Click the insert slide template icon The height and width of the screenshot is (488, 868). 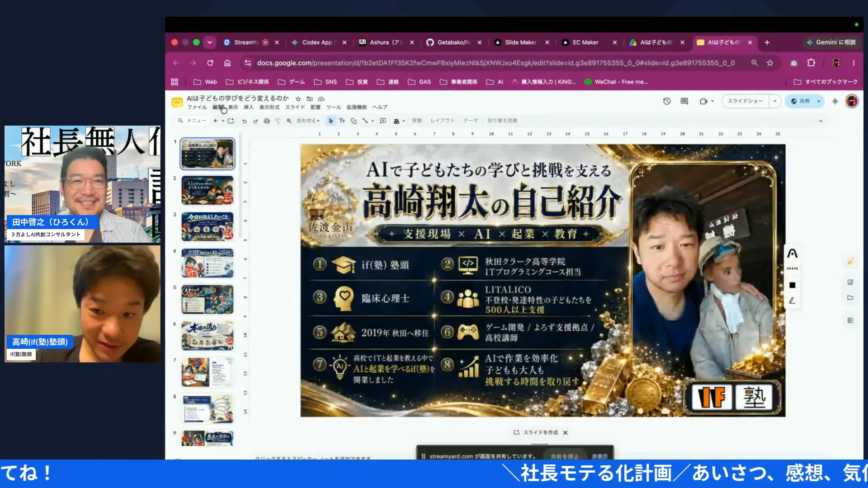click(x=231, y=121)
